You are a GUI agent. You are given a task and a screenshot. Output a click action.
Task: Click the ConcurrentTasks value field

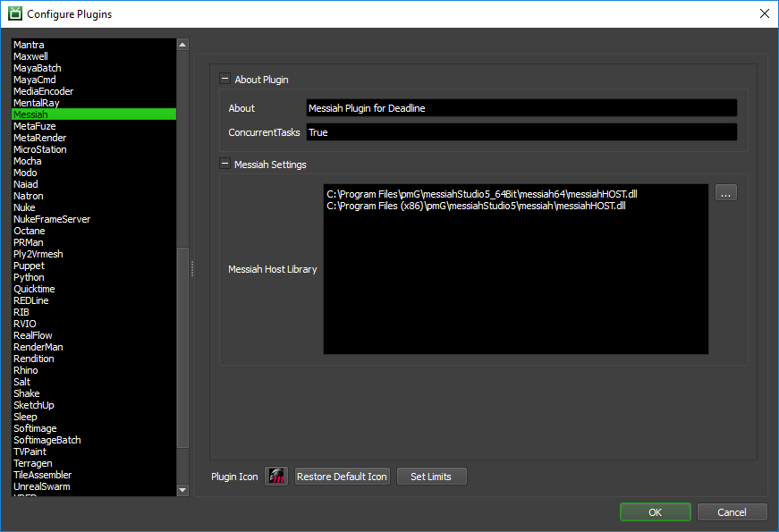(x=521, y=132)
